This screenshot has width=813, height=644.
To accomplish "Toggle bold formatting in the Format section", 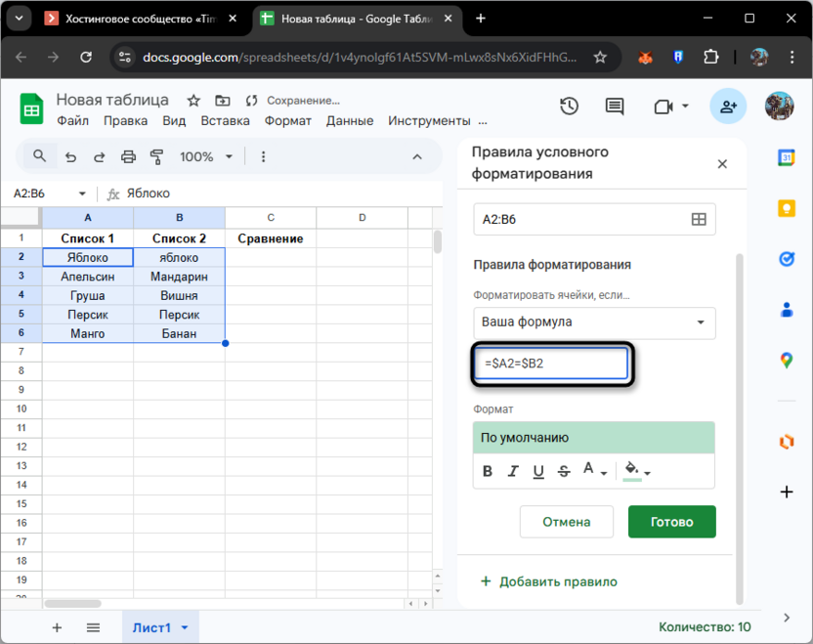I will pyautogui.click(x=488, y=471).
